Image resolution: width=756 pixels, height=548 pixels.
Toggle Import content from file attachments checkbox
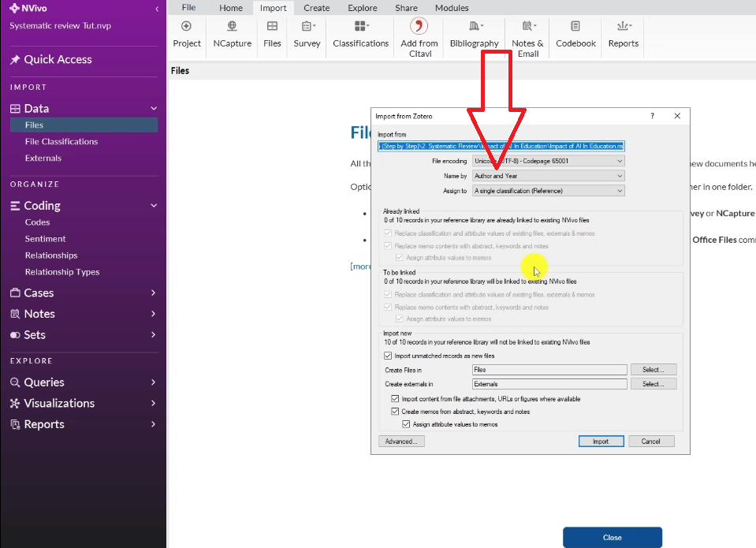[x=395, y=398]
